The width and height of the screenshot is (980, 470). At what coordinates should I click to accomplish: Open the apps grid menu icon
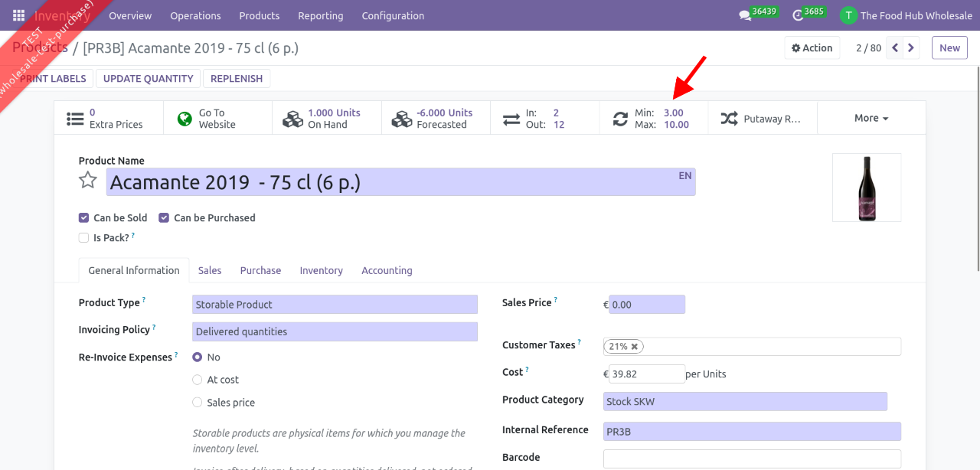[18, 15]
